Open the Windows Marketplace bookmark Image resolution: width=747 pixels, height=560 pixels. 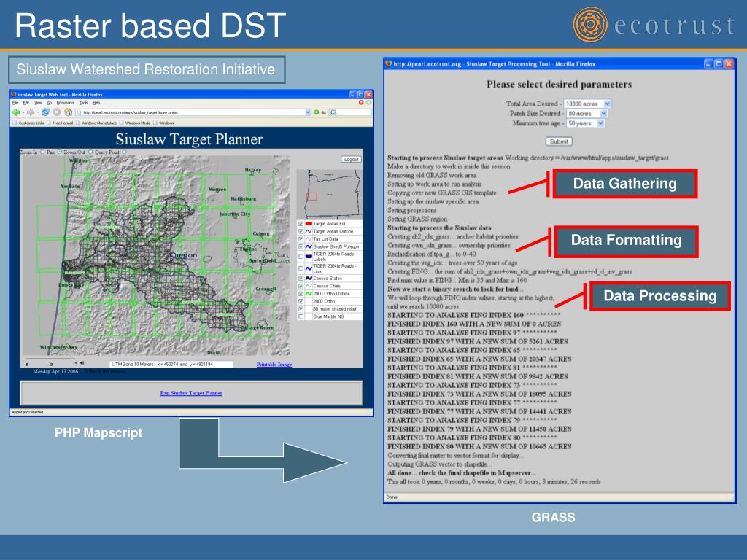[x=96, y=122]
